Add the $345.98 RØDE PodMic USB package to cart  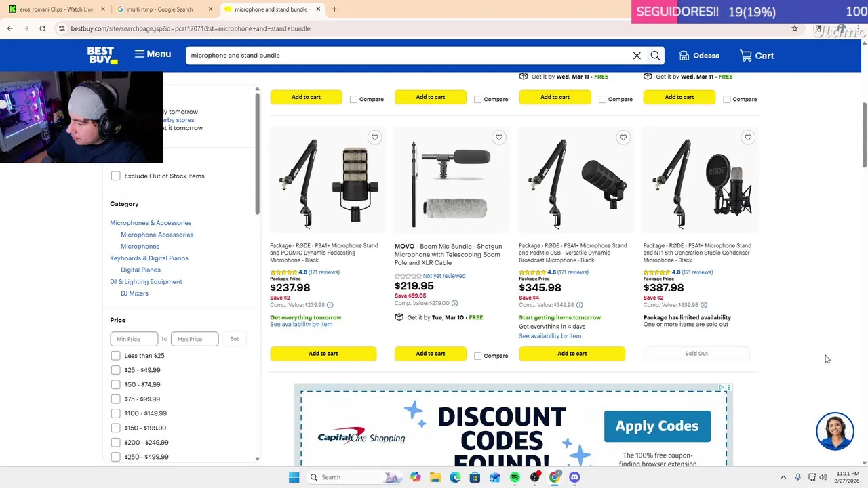click(572, 354)
